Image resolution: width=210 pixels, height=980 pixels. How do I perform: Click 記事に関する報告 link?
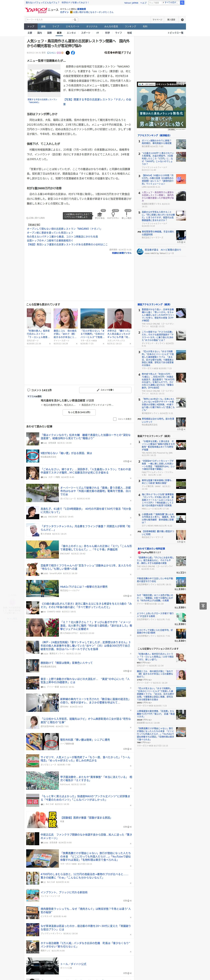(x=36, y=218)
